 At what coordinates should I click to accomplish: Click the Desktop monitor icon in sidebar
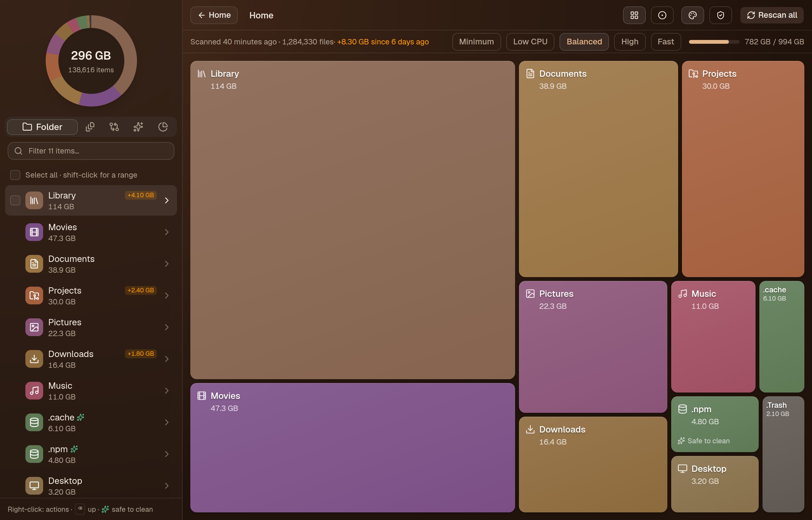click(34, 486)
